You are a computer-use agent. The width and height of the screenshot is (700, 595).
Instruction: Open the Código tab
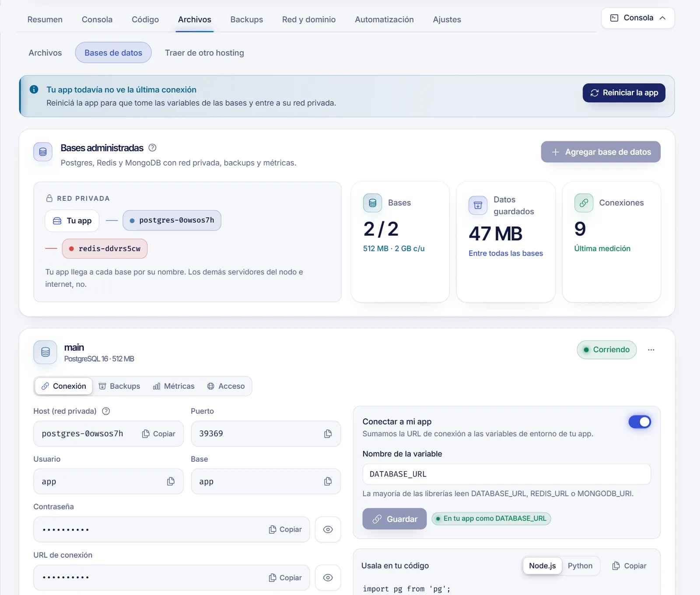click(x=145, y=20)
